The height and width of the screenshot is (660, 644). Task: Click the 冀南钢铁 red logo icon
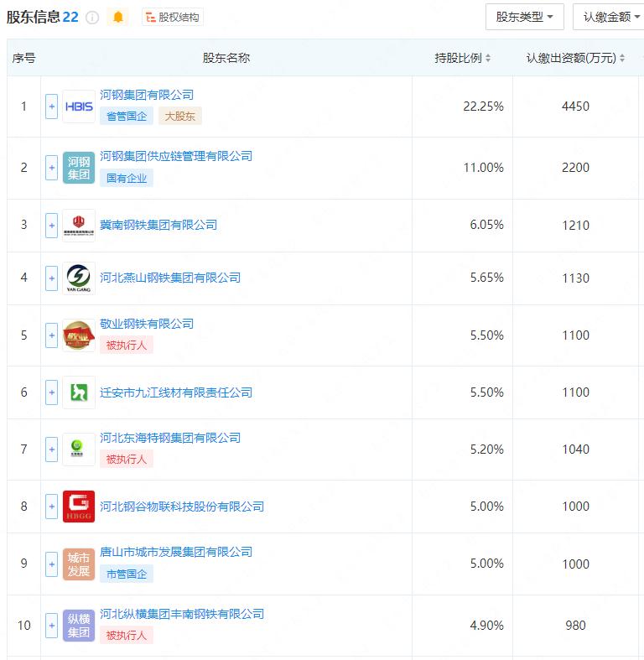79,225
